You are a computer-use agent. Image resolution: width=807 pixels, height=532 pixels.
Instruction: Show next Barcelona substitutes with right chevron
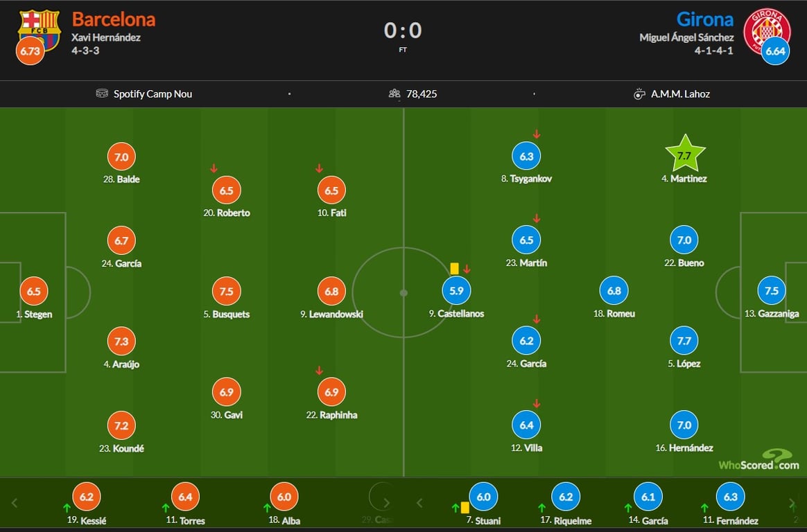[x=387, y=503]
